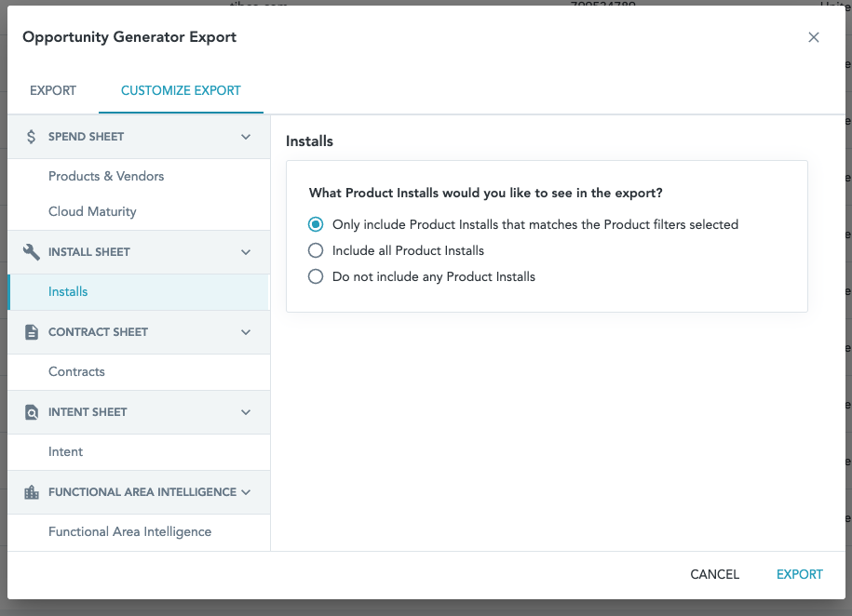Viewport: 852px width, 616px height.
Task: Collapse the Intent Sheet section chevron
Action: pos(246,412)
